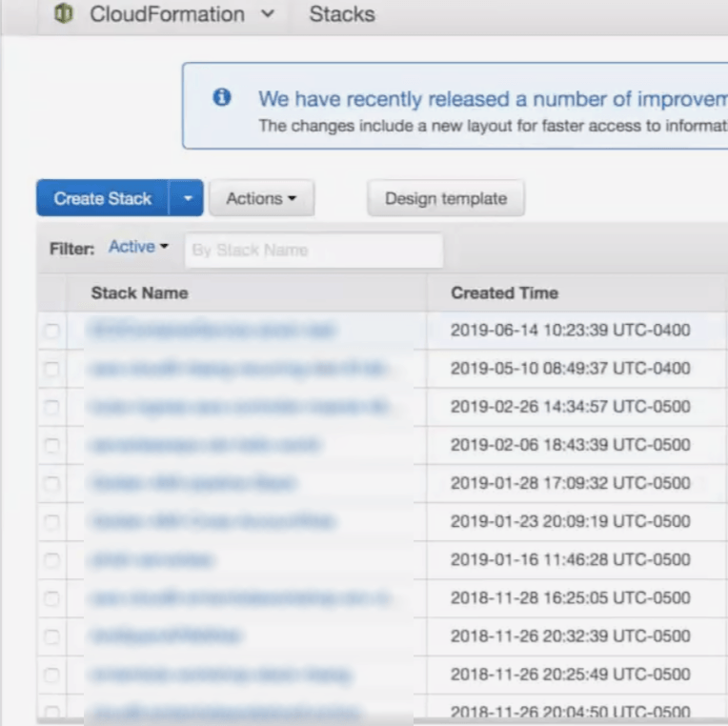
Task: Toggle checkbox for stack created 2018-11-28 16:25:05
Action: 51,598
